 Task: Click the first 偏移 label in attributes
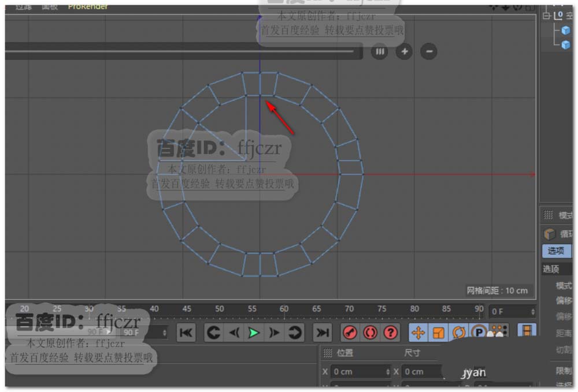tap(564, 301)
